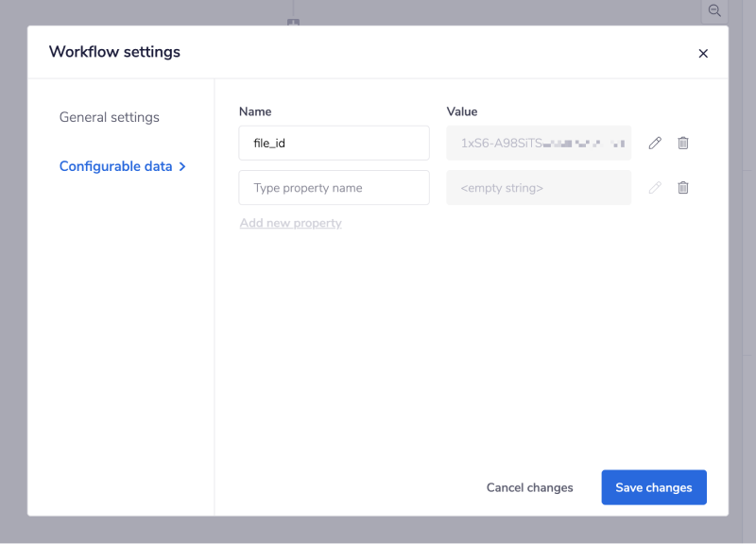This screenshot has width=756, height=544.
Task: Edit the file_id value with pencil icon
Action: (655, 143)
